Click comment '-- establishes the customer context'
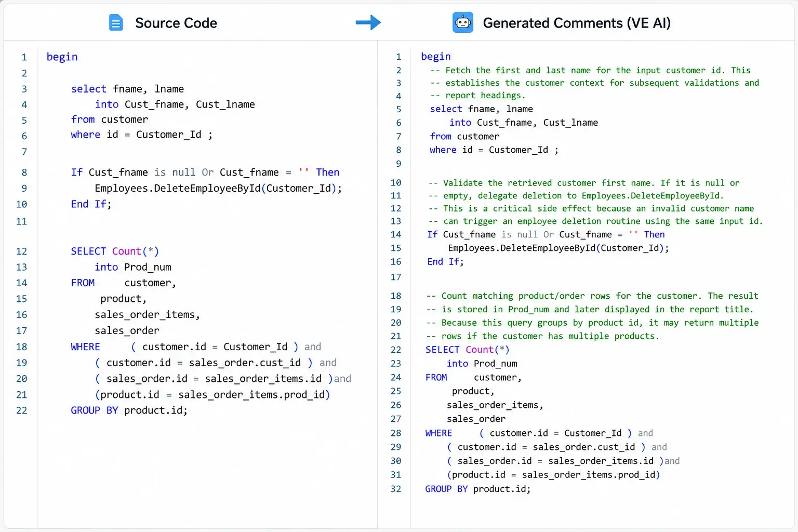Viewport: 798px width, 532px height. tap(594, 83)
